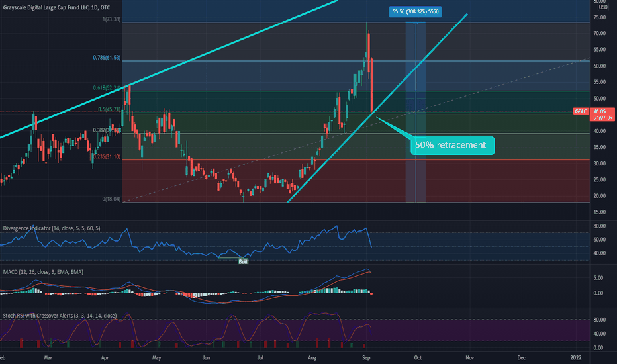
Task: Click the 'Mar' label on the time axis
Action: [48, 357]
